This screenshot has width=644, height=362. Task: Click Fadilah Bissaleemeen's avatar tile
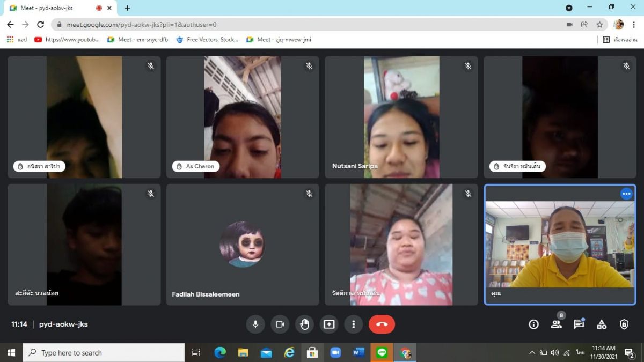[x=243, y=245]
